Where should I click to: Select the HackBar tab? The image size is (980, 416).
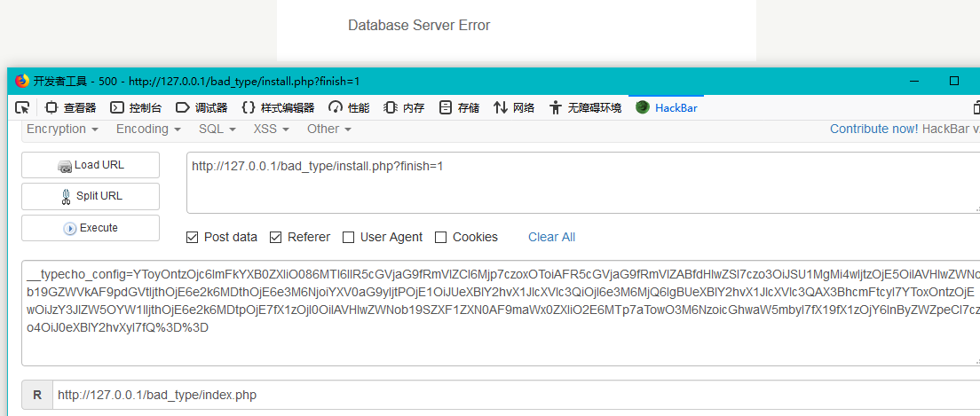[x=667, y=107]
